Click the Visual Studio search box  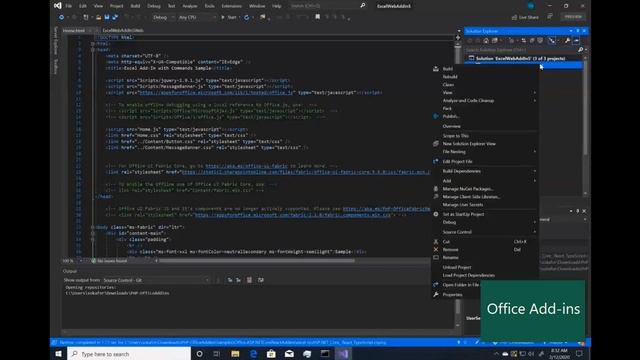324,6
